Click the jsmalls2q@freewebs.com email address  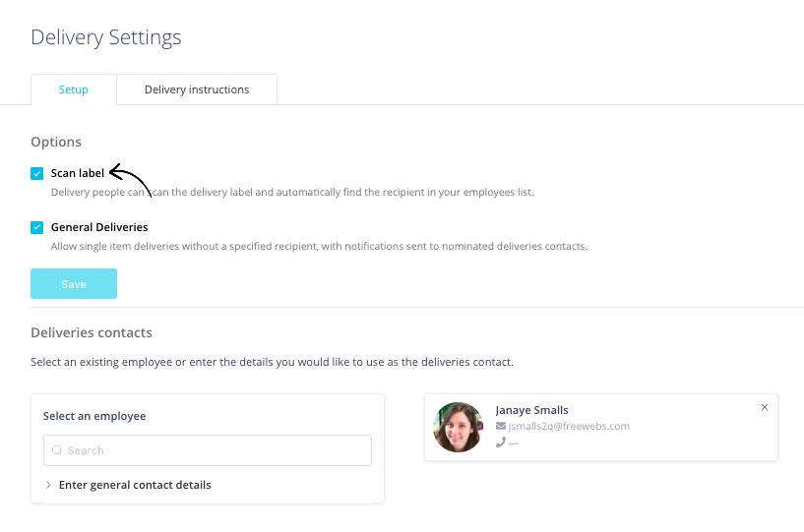pos(569,426)
